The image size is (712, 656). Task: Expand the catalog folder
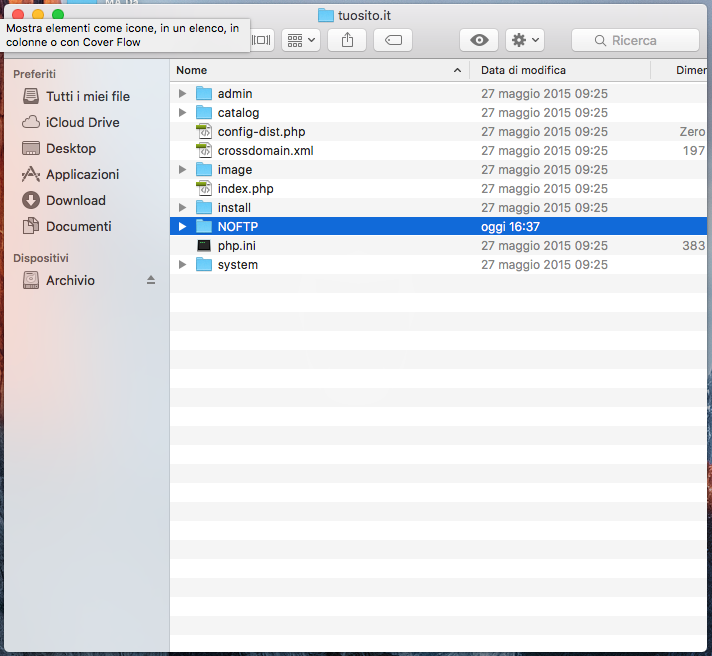[x=183, y=113]
